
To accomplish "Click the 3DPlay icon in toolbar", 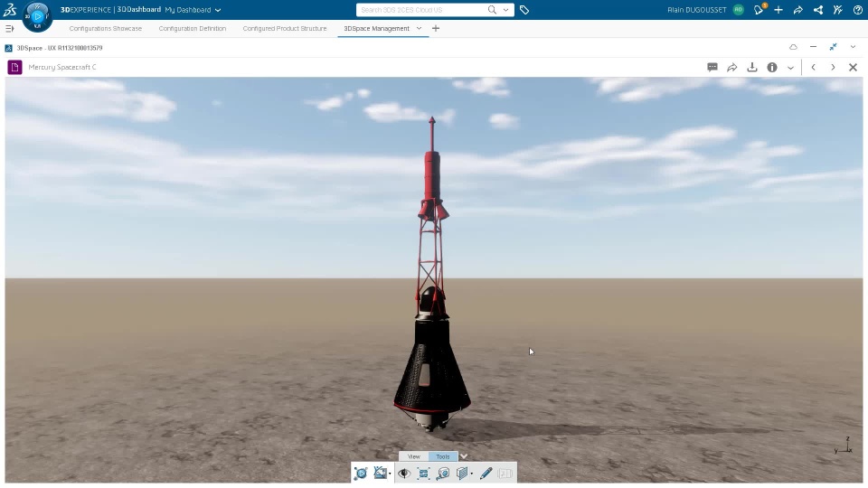I will click(361, 473).
